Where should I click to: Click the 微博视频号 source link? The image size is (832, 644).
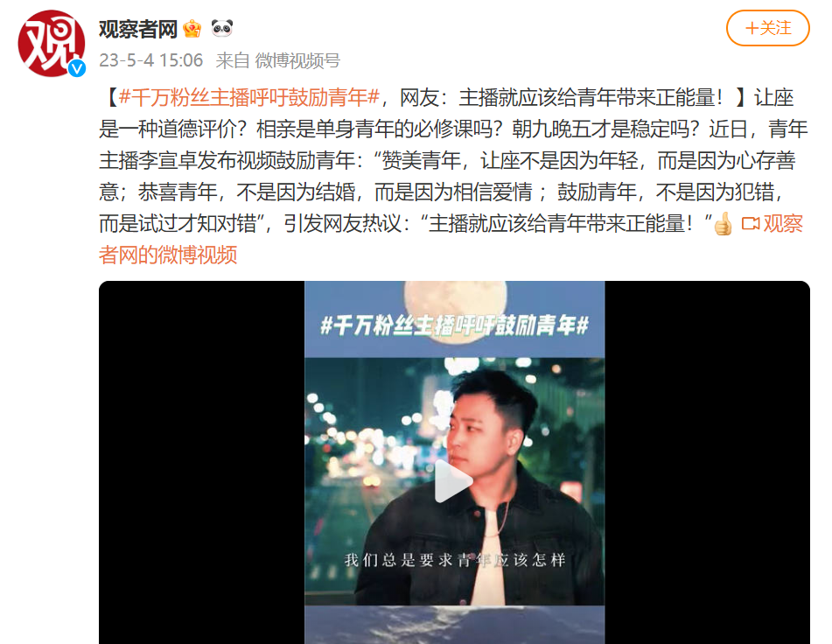click(x=297, y=60)
